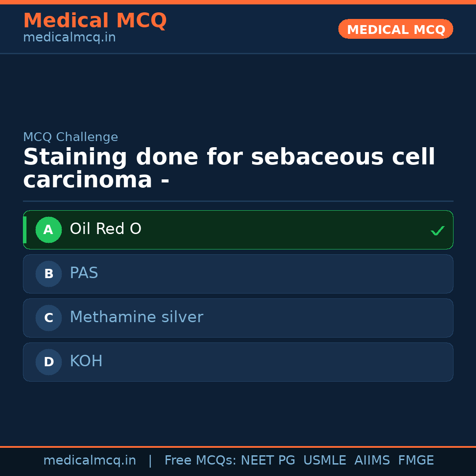Click the circular C badge icon
The image size is (476, 476).
pos(48,318)
